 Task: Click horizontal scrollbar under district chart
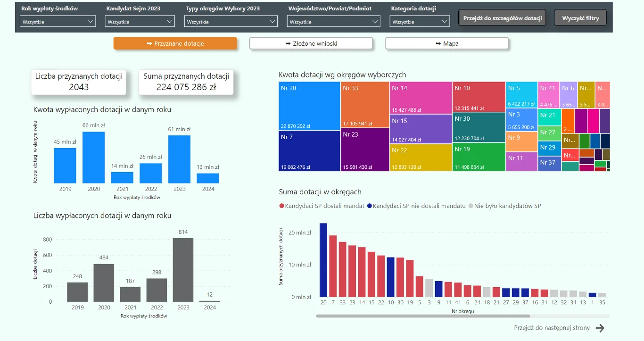tap(423, 316)
